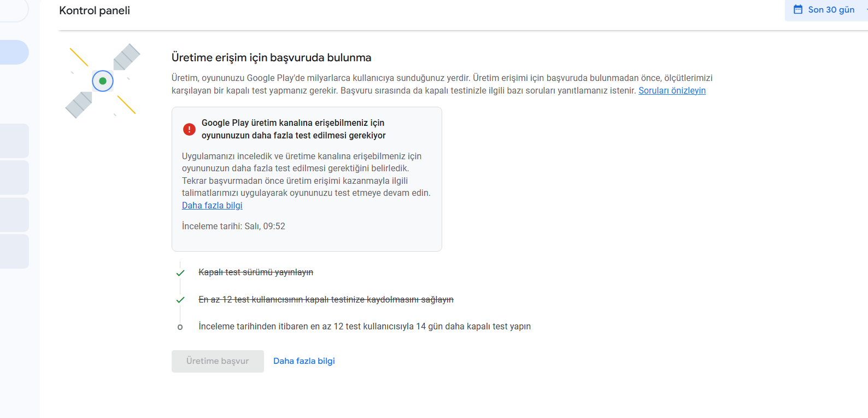
Task: Select the En az 12 test kullanıcısının step
Action: [326, 300]
